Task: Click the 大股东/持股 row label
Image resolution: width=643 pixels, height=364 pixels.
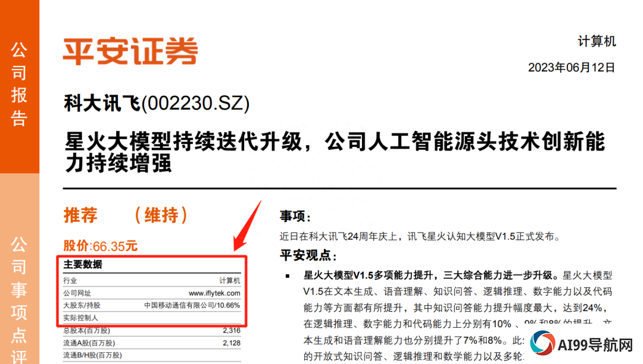Action: pyautogui.click(x=82, y=306)
